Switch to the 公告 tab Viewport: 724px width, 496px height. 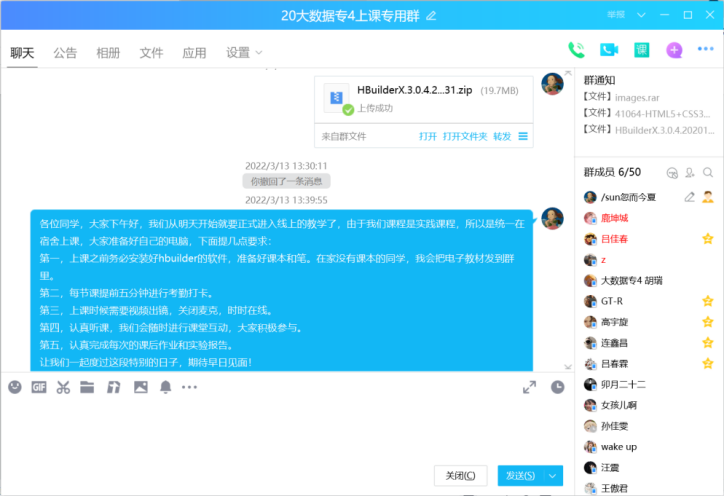point(65,53)
